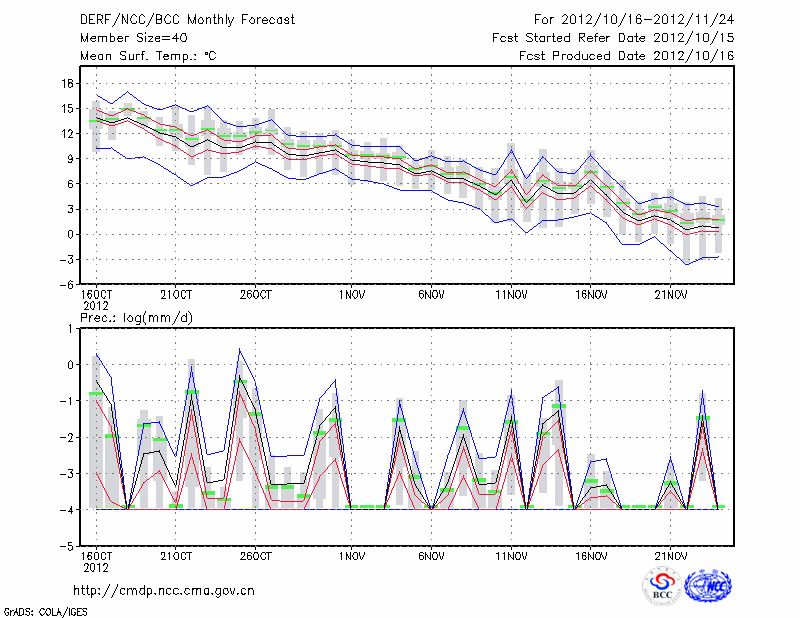Click the -5 value on precipitation y-axis

(67, 547)
